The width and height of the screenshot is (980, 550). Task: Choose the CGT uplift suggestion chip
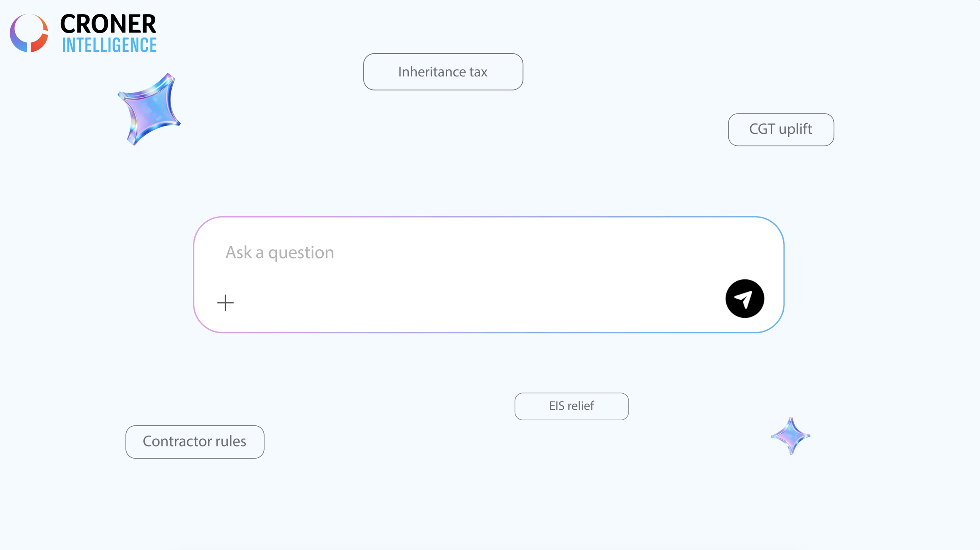(x=781, y=130)
